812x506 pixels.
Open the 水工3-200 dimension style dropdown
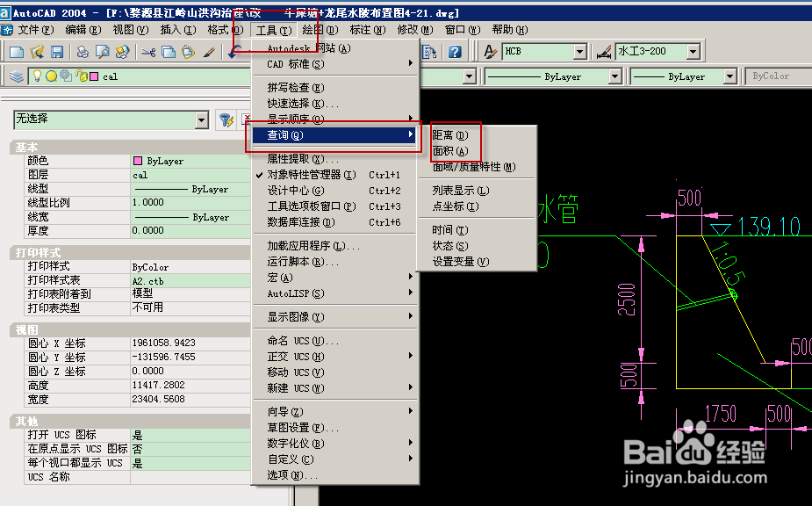point(693,51)
